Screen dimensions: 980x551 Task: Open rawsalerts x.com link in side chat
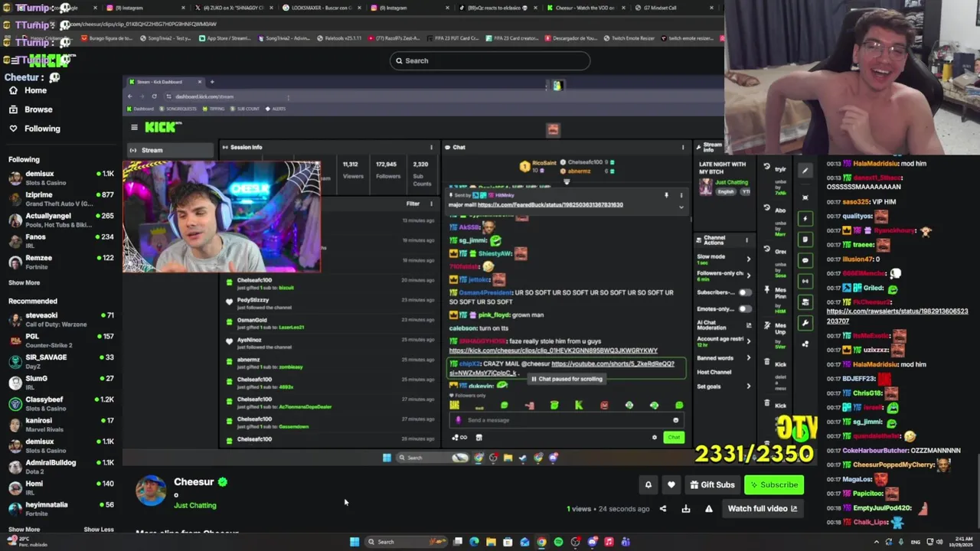897,316
